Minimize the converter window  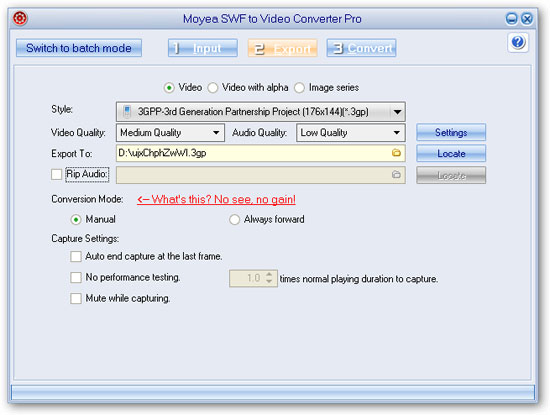click(511, 19)
